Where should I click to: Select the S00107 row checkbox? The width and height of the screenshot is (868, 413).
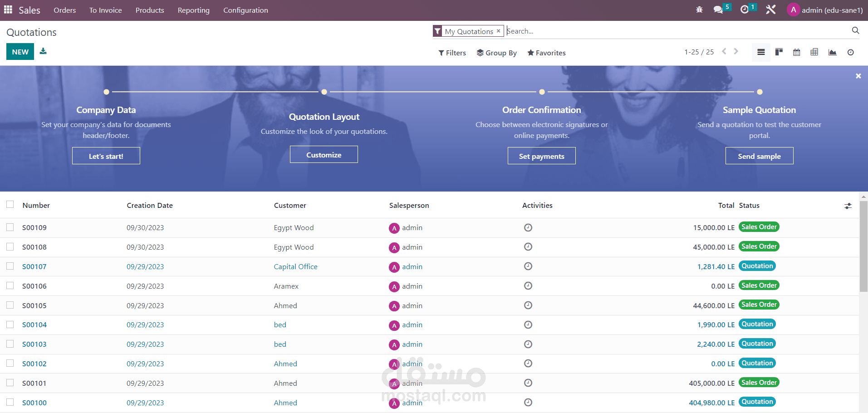10,266
